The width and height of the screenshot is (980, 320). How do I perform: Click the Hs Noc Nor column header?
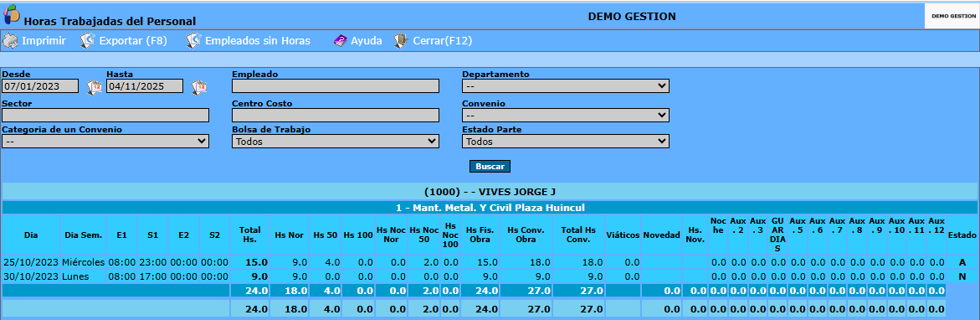click(391, 235)
